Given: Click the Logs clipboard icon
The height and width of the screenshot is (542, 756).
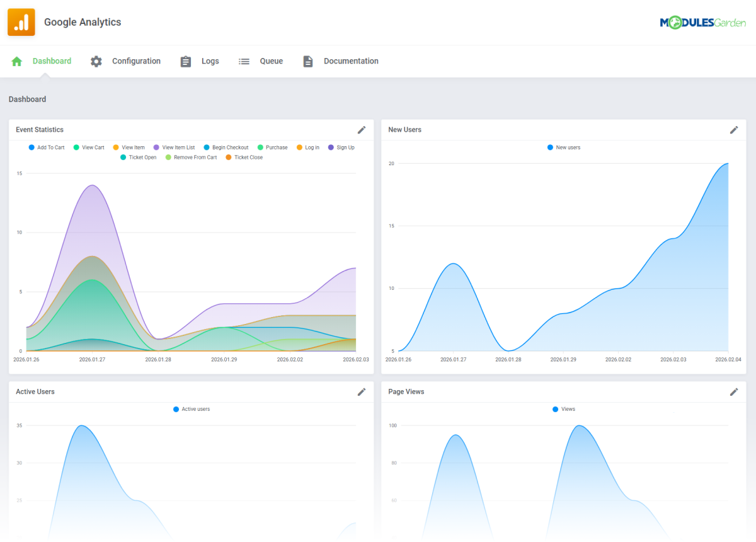Looking at the screenshot, I should pos(186,61).
